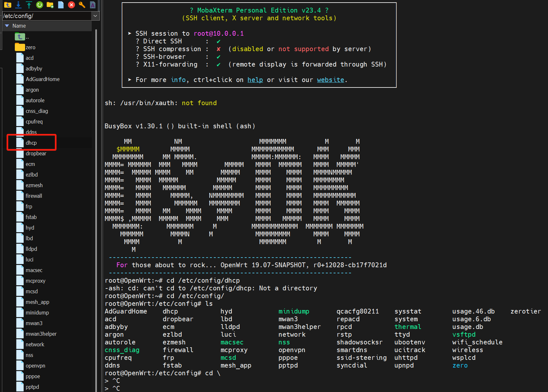The width and height of the screenshot is (548, 392).
Task: Select the nss file
Action: 25,355
